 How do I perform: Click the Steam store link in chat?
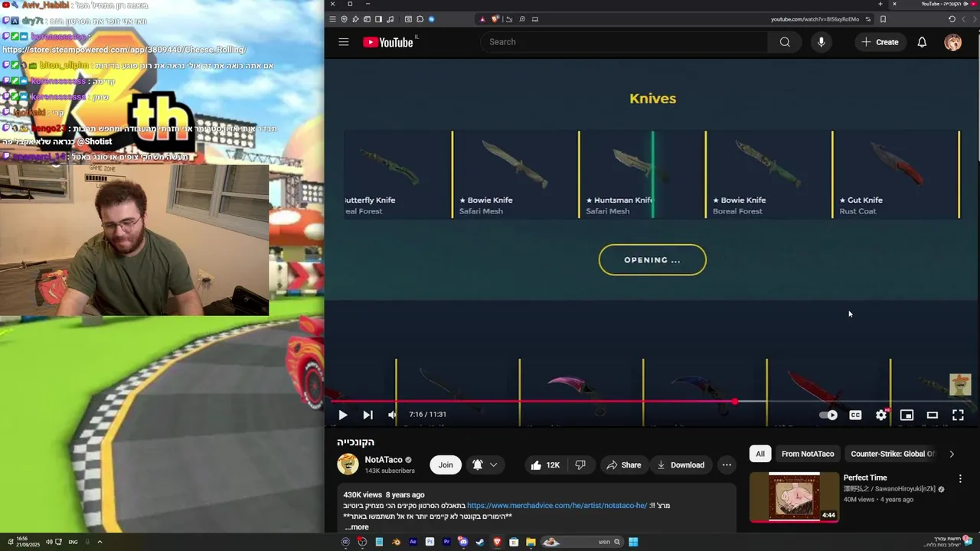point(125,50)
